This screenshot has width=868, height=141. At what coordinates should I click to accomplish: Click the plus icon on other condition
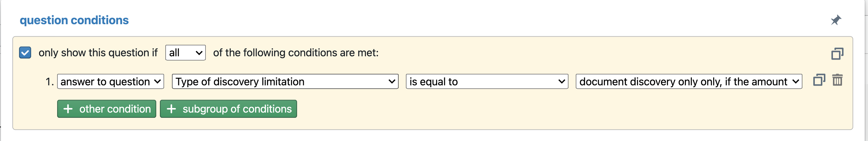(68, 109)
